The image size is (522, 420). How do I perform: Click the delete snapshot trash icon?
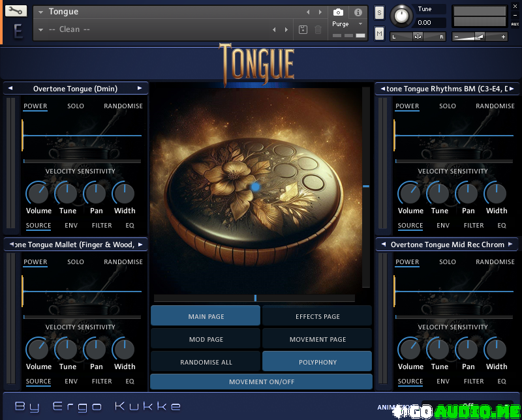click(x=318, y=29)
